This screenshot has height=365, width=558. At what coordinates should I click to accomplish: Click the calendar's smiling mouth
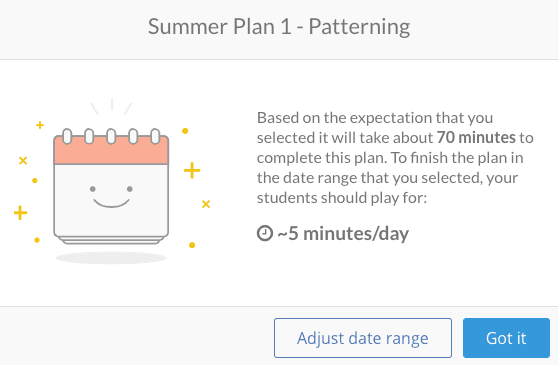coord(111,203)
